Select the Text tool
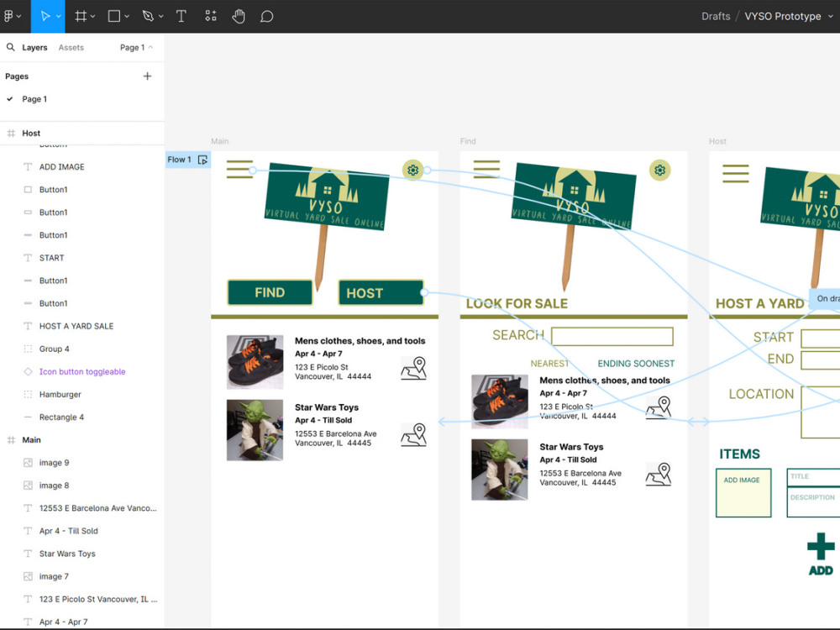Viewport: 840px width, 630px height. pos(181,16)
